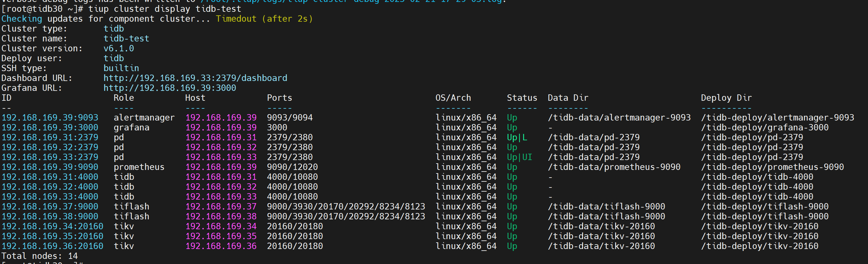Select the Up|L status of PD leader
This screenshot has height=264, width=868.
click(517, 137)
